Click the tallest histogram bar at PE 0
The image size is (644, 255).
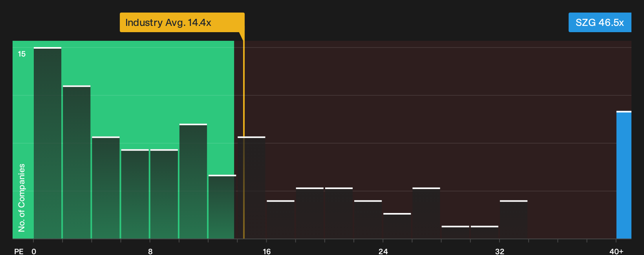(48, 143)
